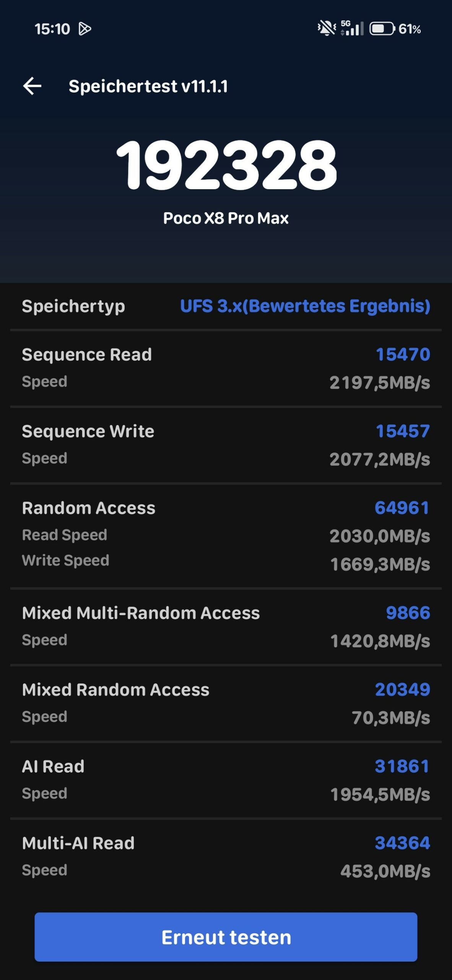Screen dimensions: 452x980
Task: Tap the Mixed Random Access score 20349
Action: point(403,689)
